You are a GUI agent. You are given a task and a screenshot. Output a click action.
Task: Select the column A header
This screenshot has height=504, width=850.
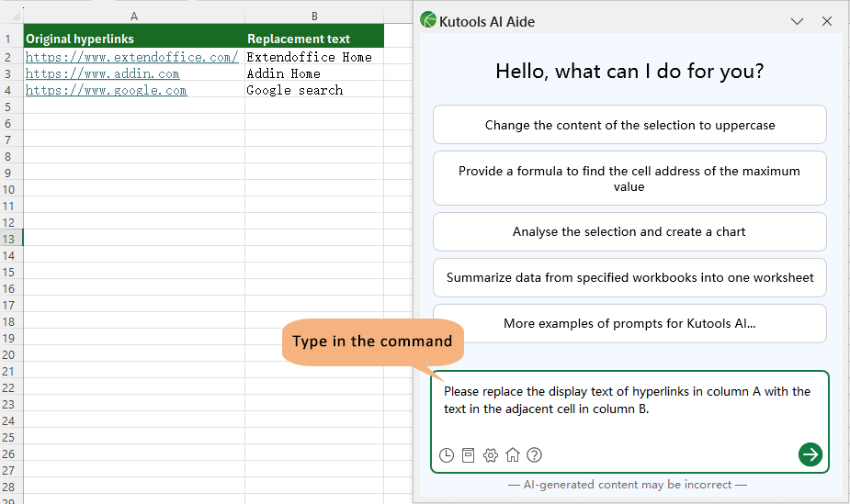click(x=134, y=17)
